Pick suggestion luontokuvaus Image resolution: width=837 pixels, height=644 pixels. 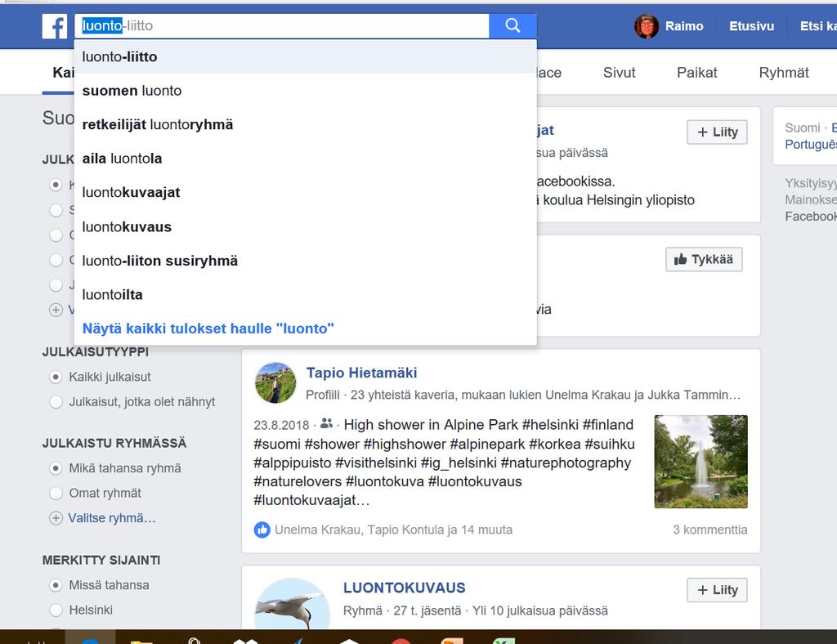coord(306,226)
